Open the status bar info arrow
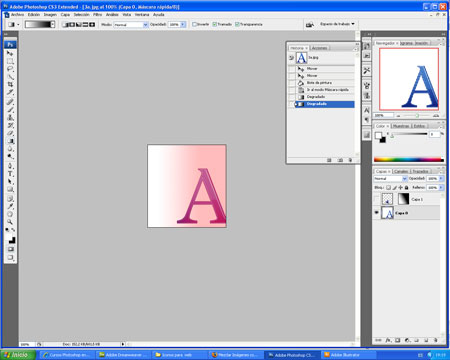This screenshot has width=450, height=360. point(123,344)
